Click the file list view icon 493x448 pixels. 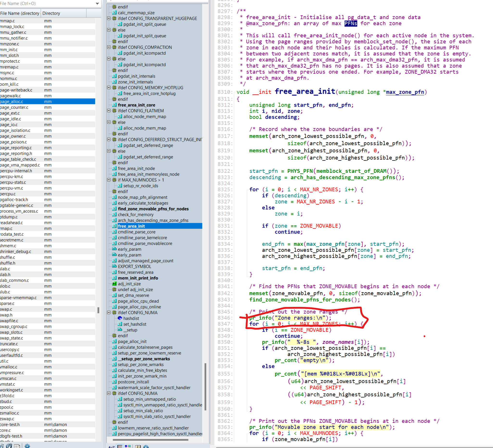coord(17,446)
